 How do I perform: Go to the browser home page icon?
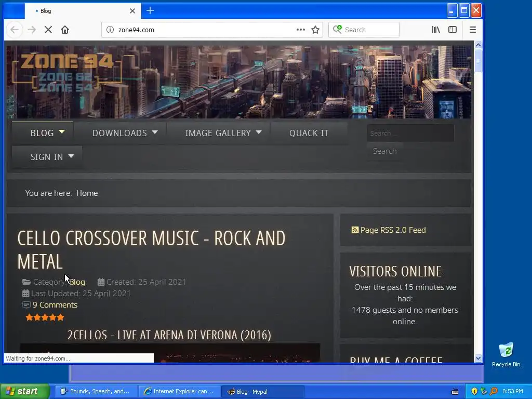(x=65, y=30)
